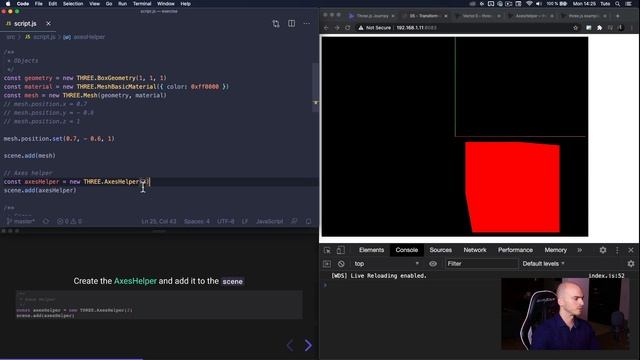The height and width of the screenshot is (360, 640).
Task: Close the script.js editor tab
Action: click(x=49, y=24)
